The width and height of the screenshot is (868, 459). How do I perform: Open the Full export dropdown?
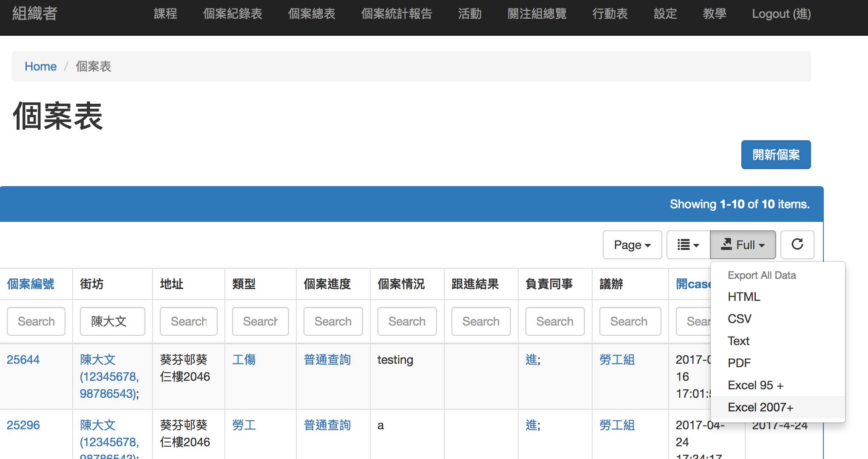pos(743,245)
